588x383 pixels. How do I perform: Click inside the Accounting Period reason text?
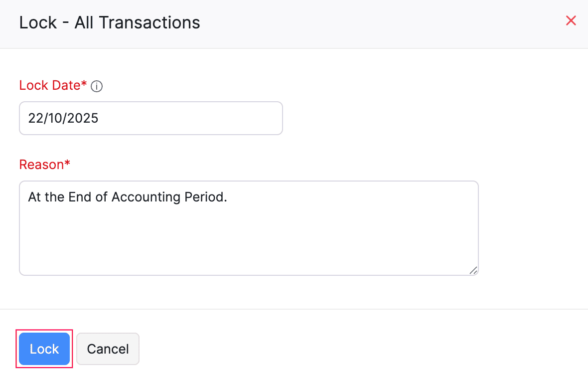tap(128, 197)
